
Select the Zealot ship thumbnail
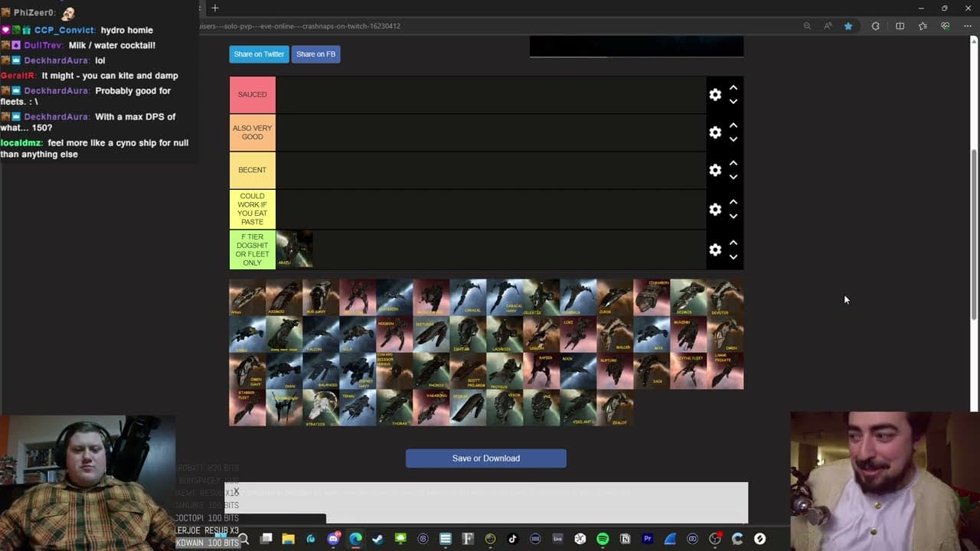(616, 408)
